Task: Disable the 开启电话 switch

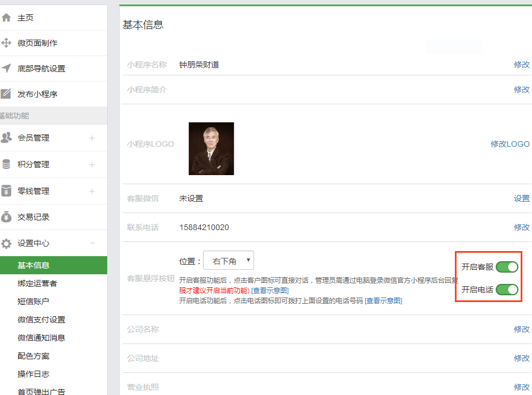Action: pyautogui.click(x=506, y=290)
